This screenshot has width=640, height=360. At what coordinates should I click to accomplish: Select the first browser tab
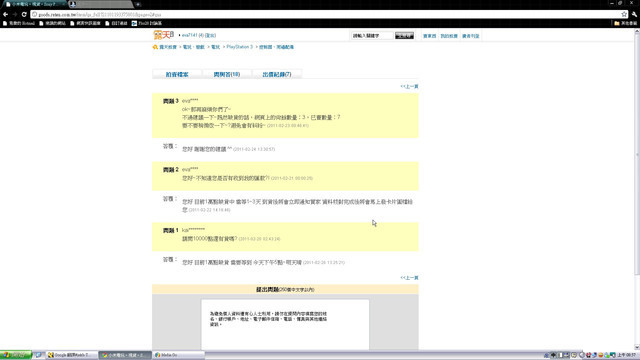(x=35, y=4)
